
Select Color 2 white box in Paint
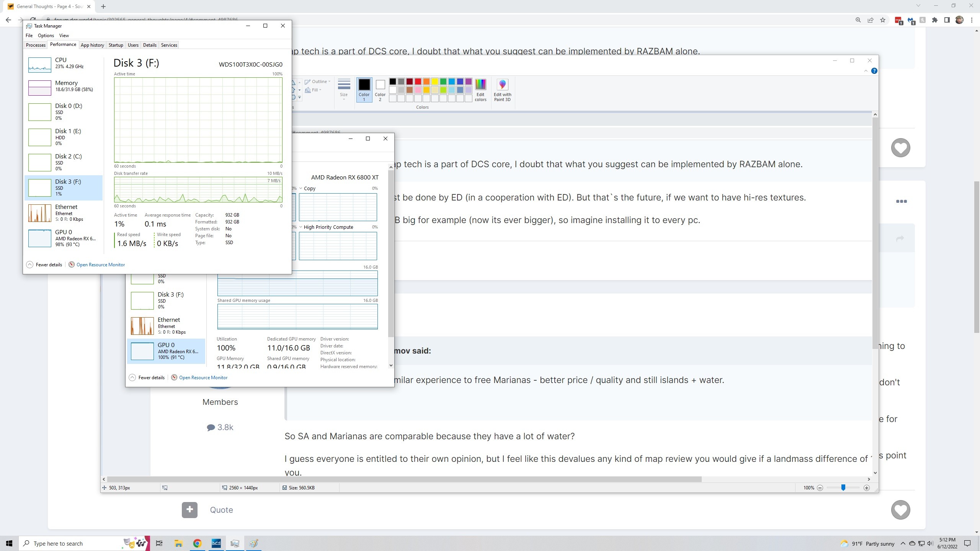[x=380, y=90]
